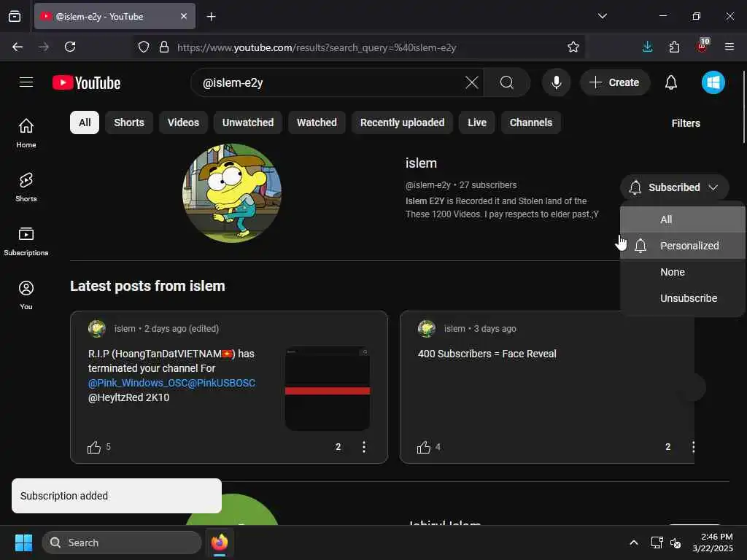Open the R.I.P post's image thumbnail
Image resolution: width=747 pixels, height=560 pixels.
pos(328,389)
